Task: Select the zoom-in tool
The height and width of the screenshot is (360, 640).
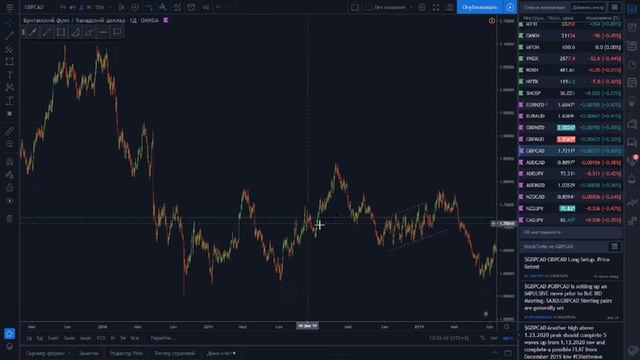Action: coord(9,144)
